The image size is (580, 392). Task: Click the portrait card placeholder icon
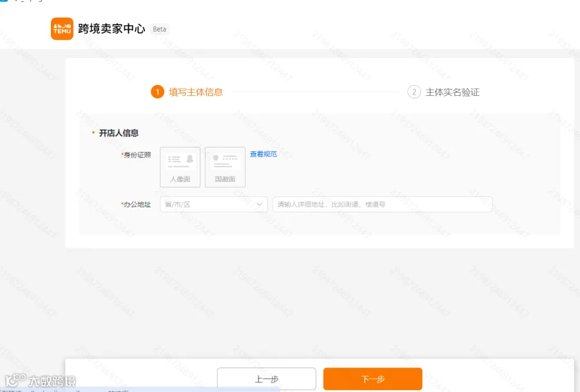[180, 162]
